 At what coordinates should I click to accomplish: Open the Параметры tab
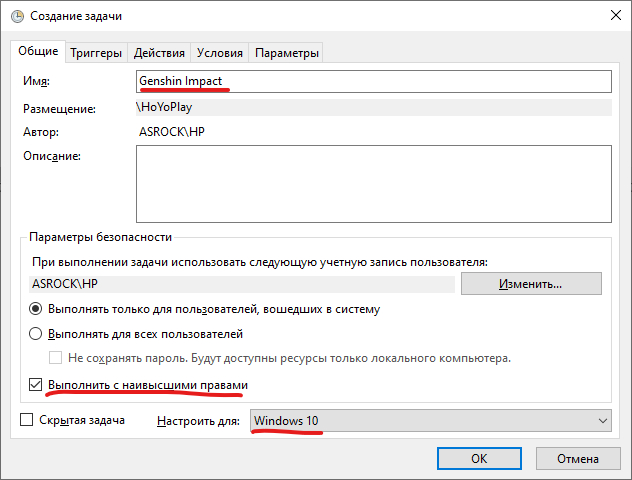(287, 53)
